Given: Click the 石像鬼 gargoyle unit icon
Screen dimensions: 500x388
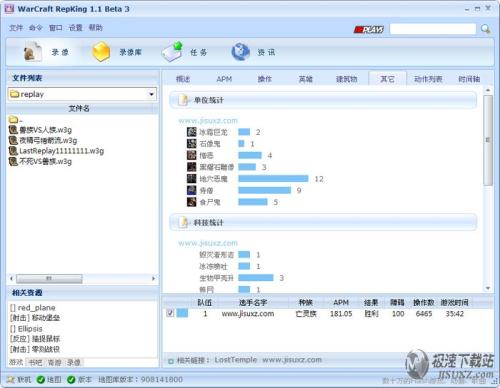Looking at the screenshot, I should 191,144.
